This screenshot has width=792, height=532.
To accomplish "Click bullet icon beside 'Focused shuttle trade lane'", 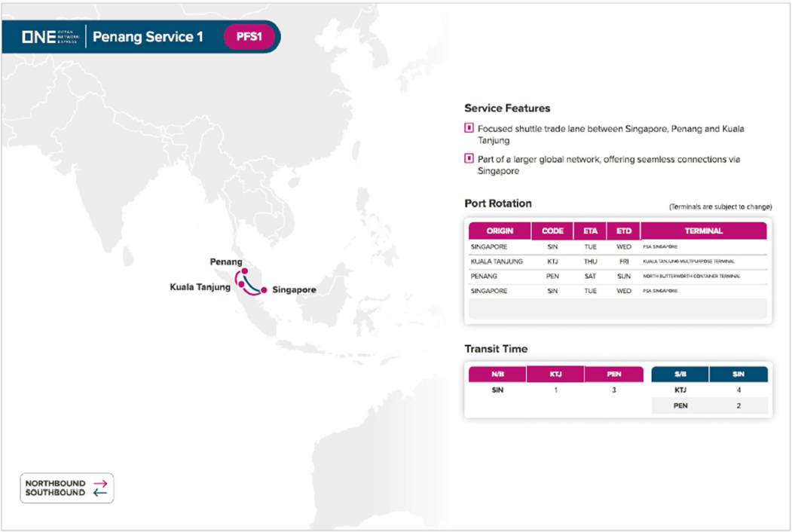I will pos(469,129).
